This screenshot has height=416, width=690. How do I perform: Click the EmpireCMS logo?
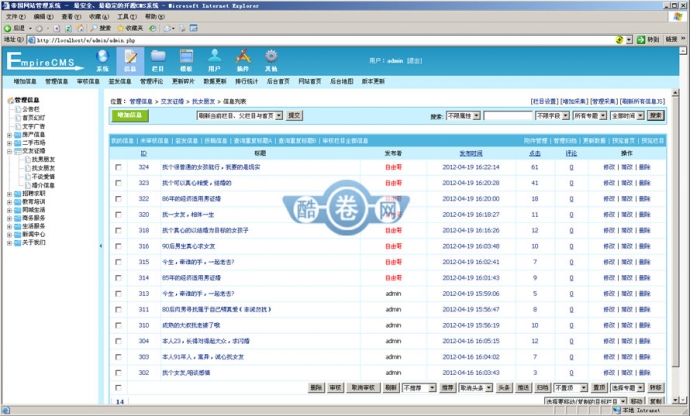[45, 61]
